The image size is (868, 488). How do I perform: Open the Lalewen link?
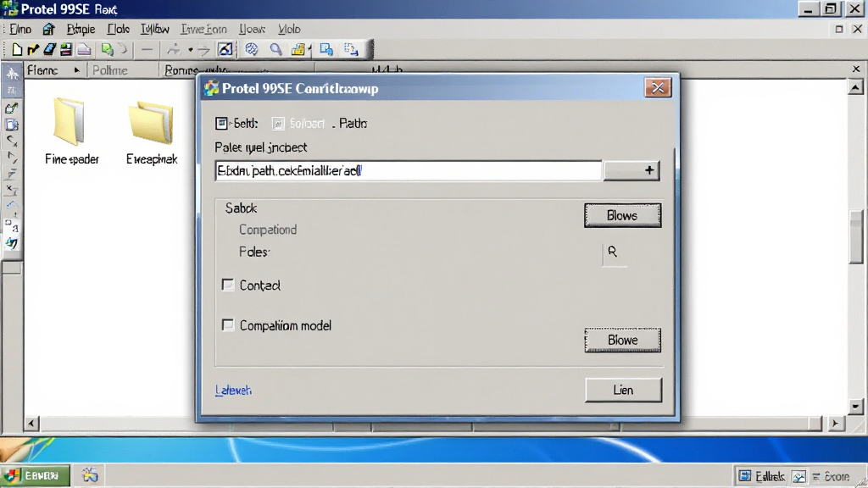pyautogui.click(x=233, y=390)
